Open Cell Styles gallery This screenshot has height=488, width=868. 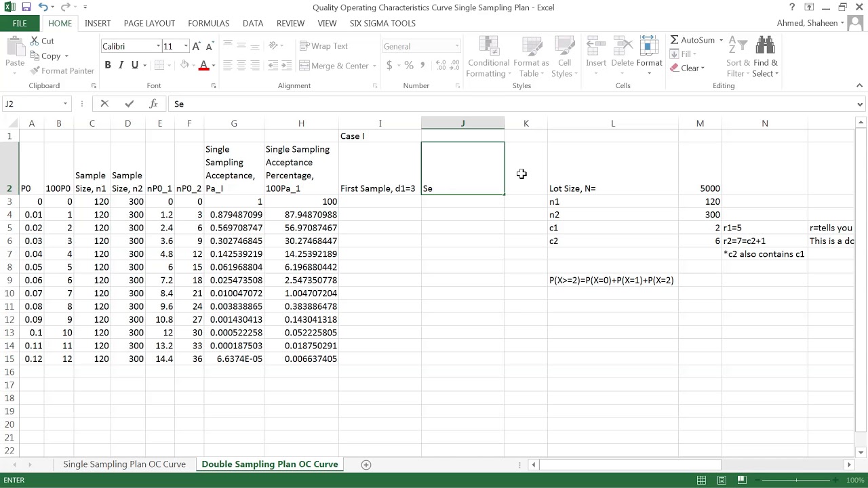[x=564, y=57]
